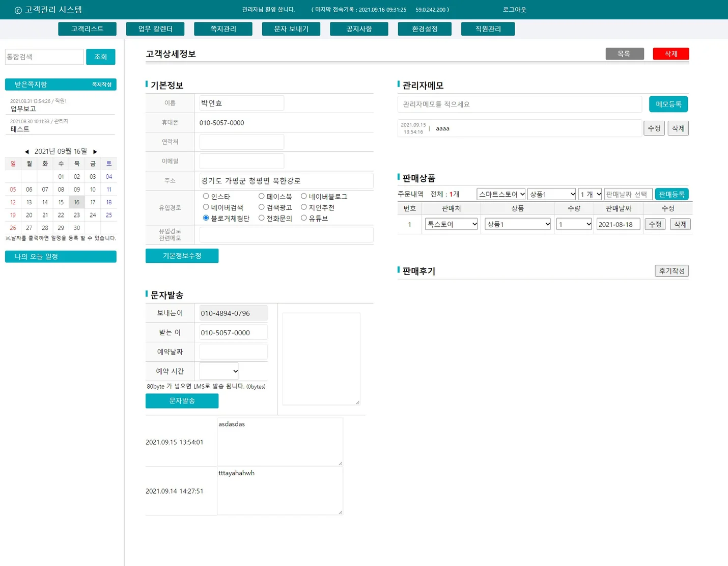Click the 주소 address field

(286, 180)
